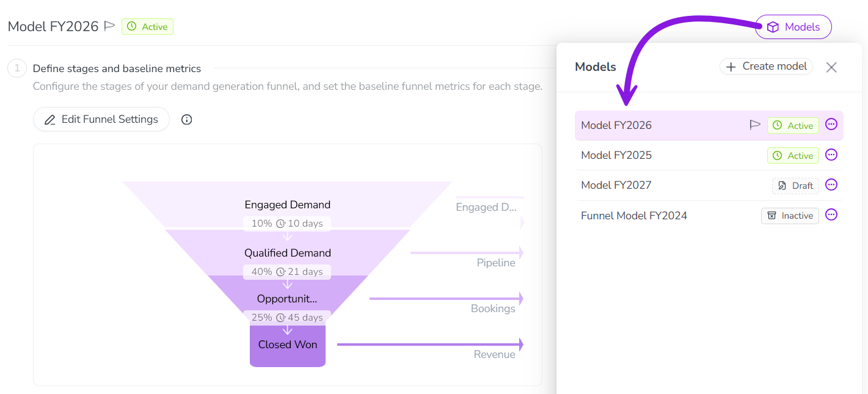Click the Bookings output label
The height and width of the screenshot is (394, 868).
pyautogui.click(x=493, y=308)
